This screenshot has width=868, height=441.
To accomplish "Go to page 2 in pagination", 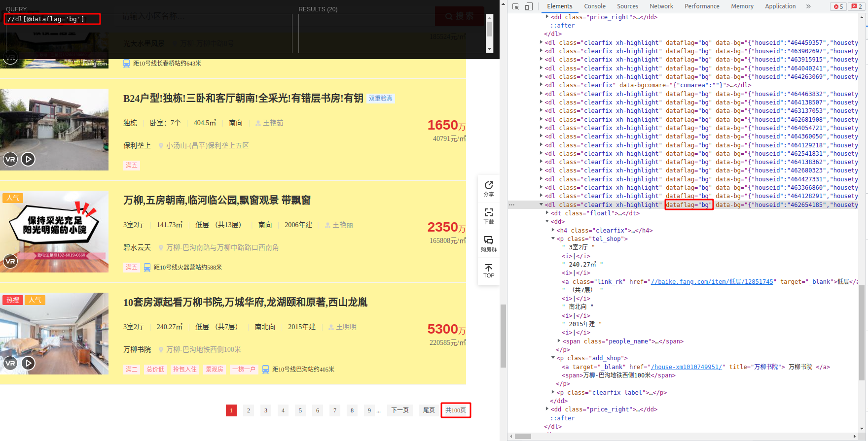I will click(x=249, y=410).
